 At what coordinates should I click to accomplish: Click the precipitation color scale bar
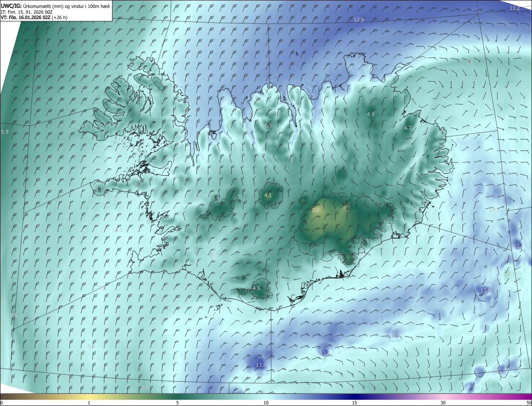click(x=266, y=396)
